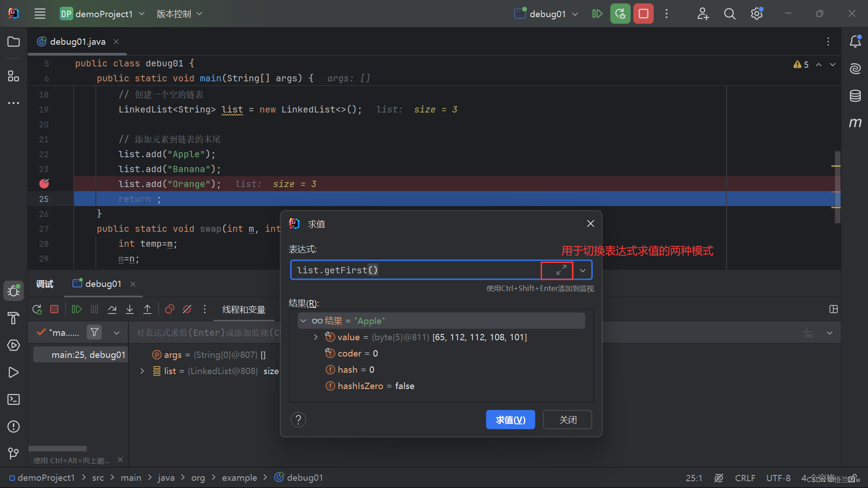
Task: Click the Step Out debug icon
Action: point(147,309)
